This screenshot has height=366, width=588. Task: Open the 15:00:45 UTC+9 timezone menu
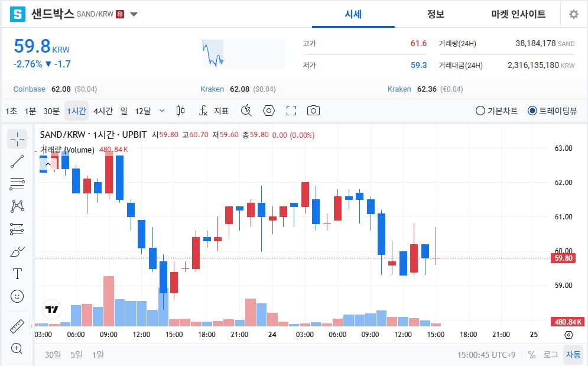pyautogui.click(x=486, y=355)
